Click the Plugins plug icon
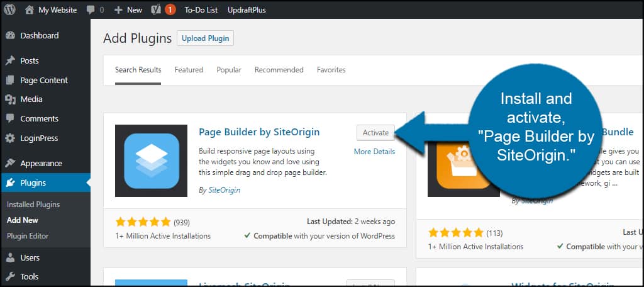The image size is (644, 287). tap(10, 183)
